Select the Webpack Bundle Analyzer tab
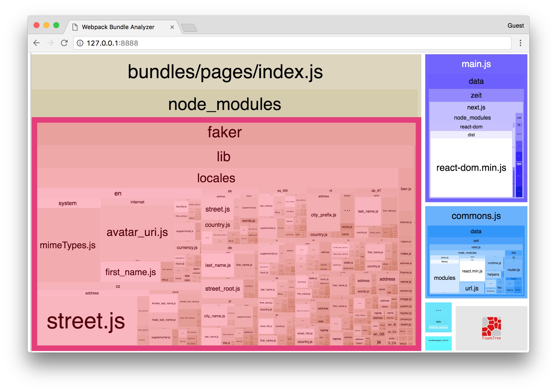Image resolution: width=557 pixels, height=392 pixels. (x=123, y=27)
